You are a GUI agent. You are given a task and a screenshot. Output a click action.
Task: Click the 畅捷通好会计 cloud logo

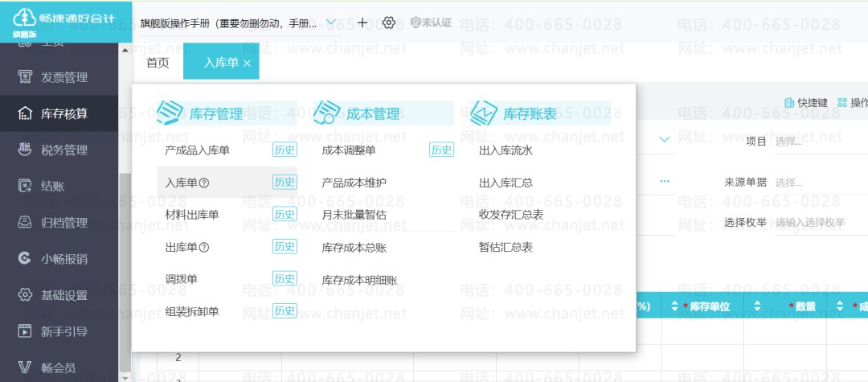coord(24,18)
